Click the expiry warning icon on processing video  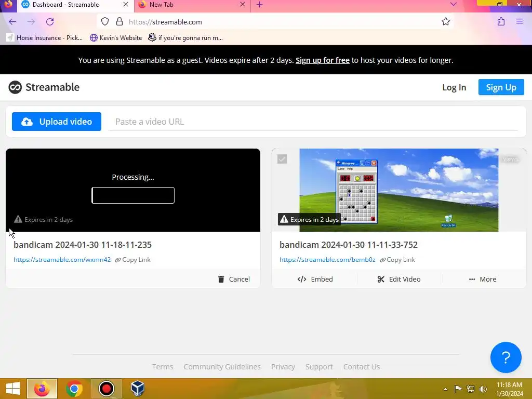[x=18, y=219]
